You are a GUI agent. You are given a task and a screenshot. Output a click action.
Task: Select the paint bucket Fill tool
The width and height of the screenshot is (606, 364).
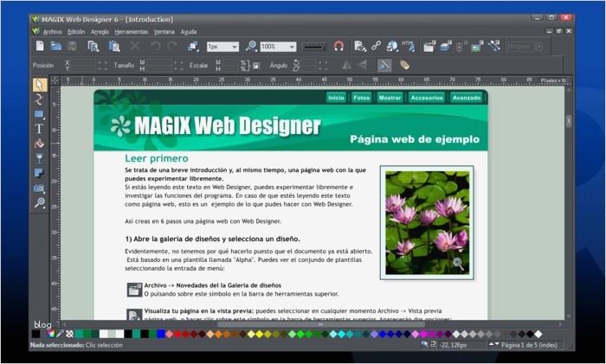point(39,144)
